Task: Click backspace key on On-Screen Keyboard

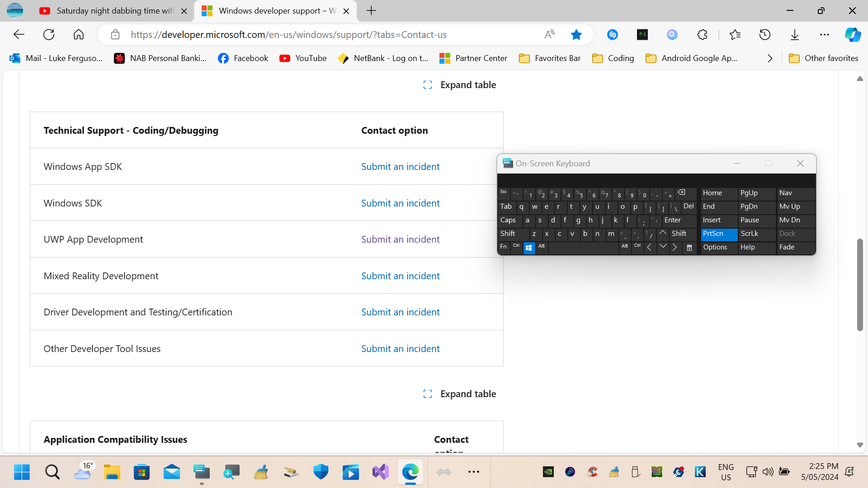Action: click(685, 193)
